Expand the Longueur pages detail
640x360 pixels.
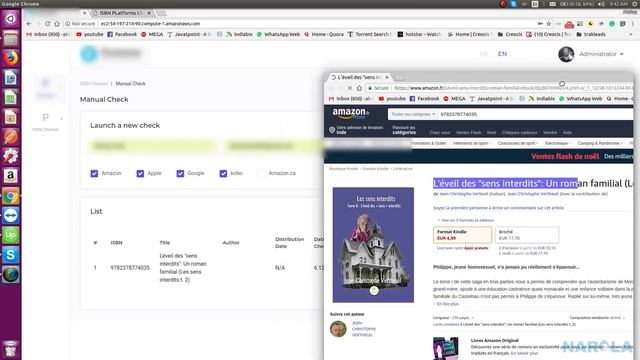pos(453,318)
